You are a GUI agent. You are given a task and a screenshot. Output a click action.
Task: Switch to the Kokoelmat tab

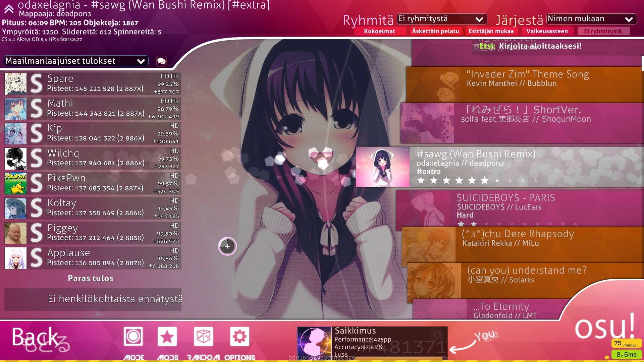pos(379,31)
